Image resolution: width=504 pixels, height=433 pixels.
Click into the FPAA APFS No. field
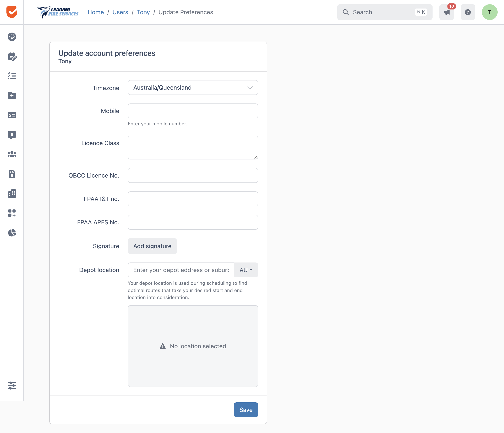[193, 222]
